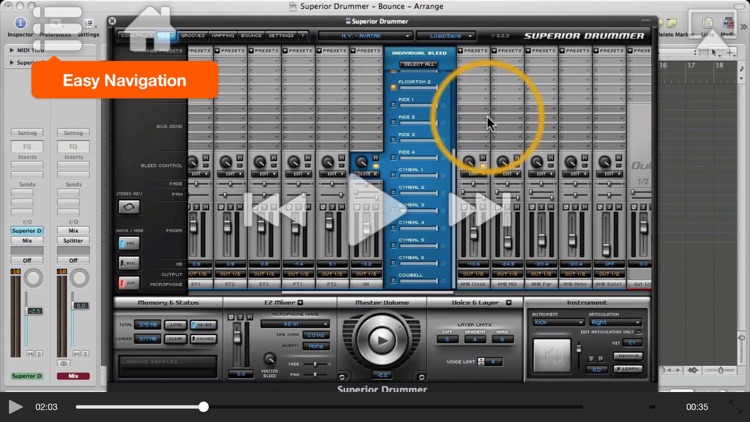This screenshot has height=422, width=750.
Task: Open the Microphone Name dropdown
Action: point(295,324)
